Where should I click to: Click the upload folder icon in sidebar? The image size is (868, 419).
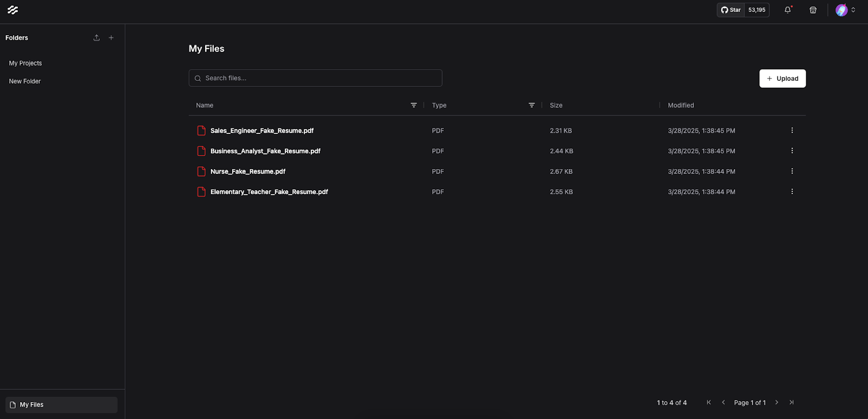click(x=97, y=38)
